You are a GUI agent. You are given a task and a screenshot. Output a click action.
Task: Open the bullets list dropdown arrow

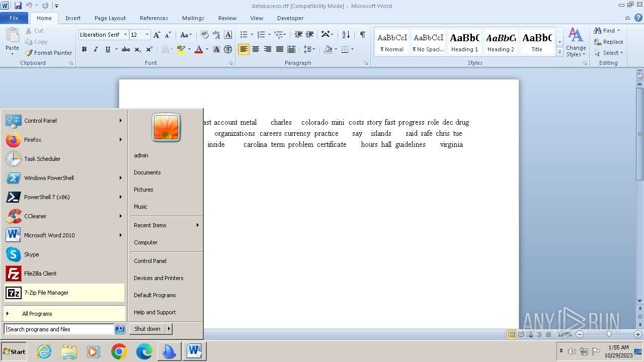[x=252, y=35]
